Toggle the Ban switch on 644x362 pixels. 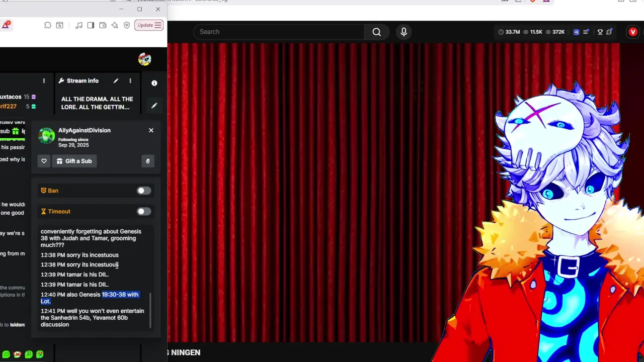click(x=143, y=191)
